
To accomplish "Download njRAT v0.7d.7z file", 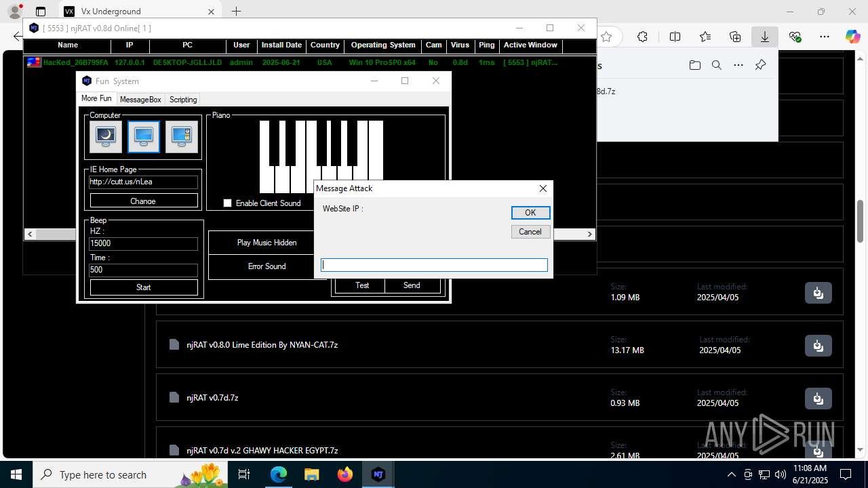I will (818, 398).
